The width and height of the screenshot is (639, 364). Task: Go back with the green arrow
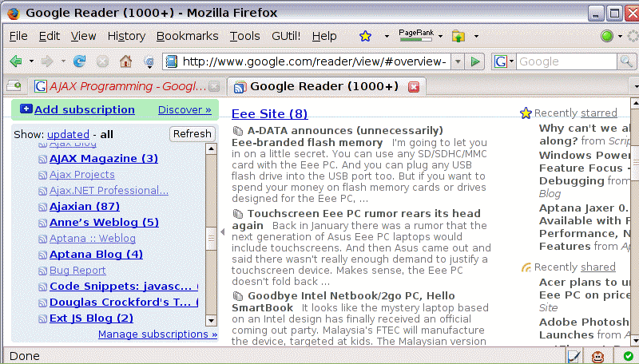[16, 61]
